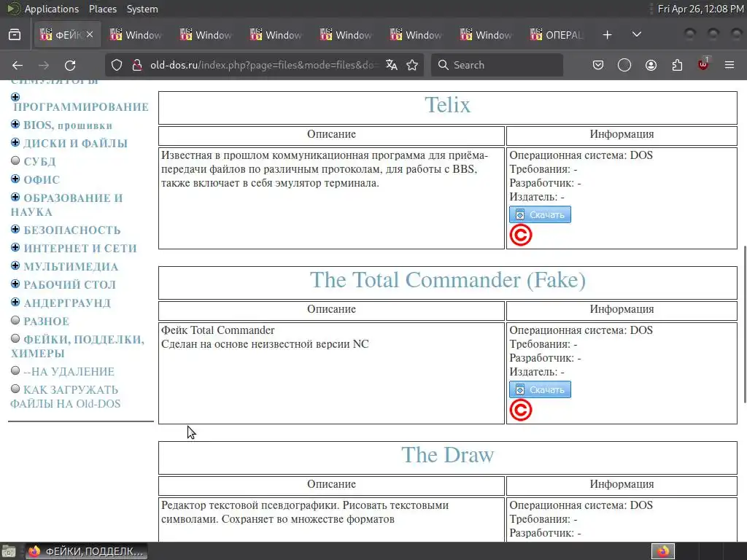This screenshot has width=747, height=560.
Task: Select the ФЕЙКИ, ПОДДЕЛК... taskbar window button
Action: pyautogui.click(x=86, y=551)
